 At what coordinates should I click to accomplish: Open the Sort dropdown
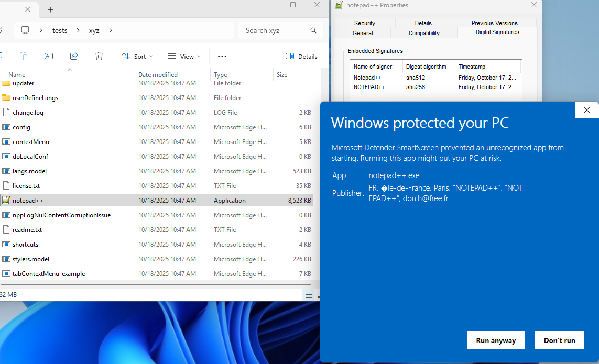point(137,56)
